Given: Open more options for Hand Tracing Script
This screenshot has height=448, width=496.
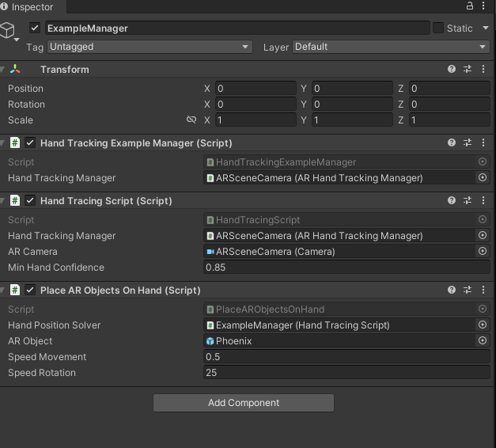Looking at the screenshot, I should click(x=483, y=200).
